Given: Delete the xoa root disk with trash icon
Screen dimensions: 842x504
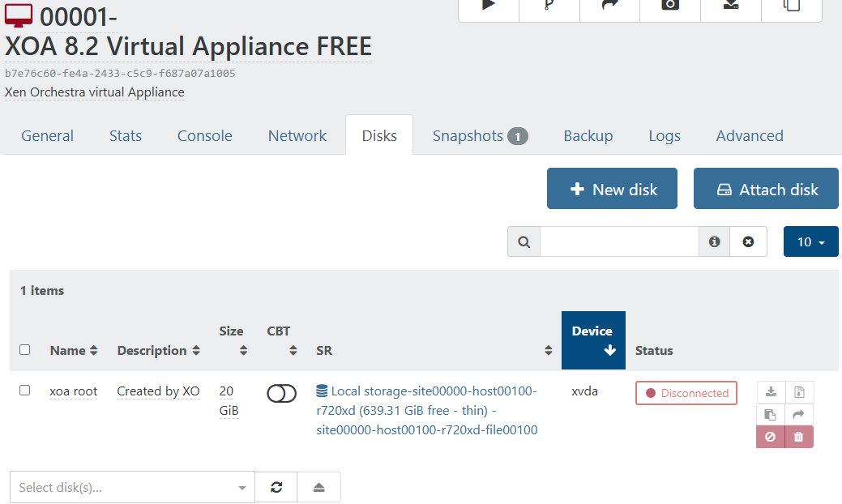Looking at the screenshot, I should [799, 437].
